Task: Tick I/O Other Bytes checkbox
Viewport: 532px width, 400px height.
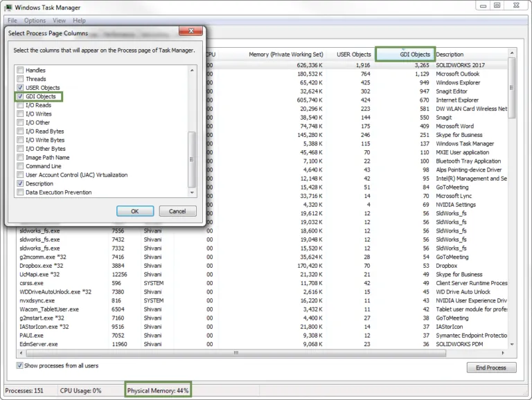Action: pos(20,149)
